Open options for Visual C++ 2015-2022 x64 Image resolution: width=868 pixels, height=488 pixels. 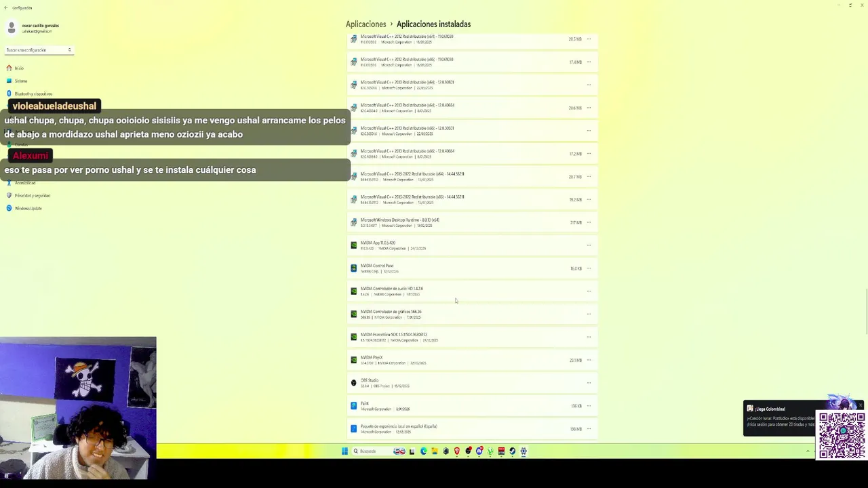589,177
